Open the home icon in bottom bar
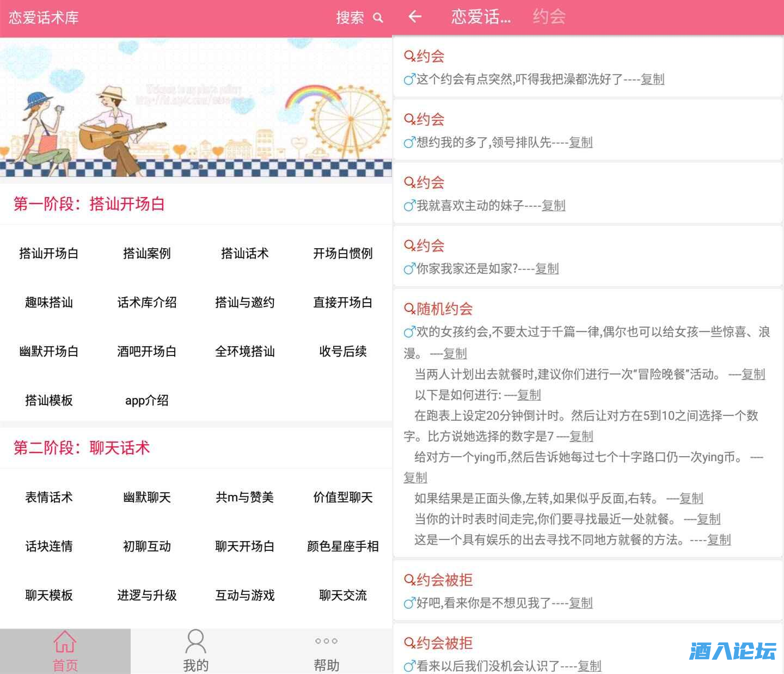Screen dimensions: 784x674 pos(65,642)
